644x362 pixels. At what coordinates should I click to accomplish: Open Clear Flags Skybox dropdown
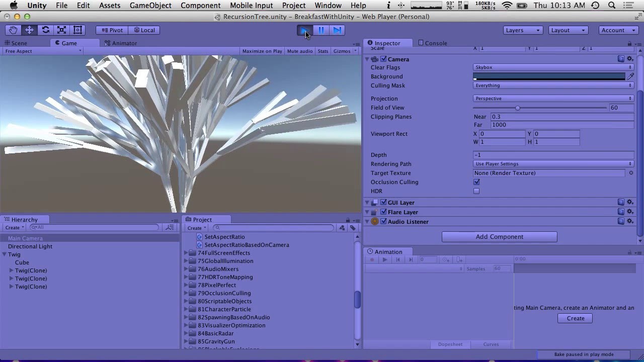coord(553,67)
